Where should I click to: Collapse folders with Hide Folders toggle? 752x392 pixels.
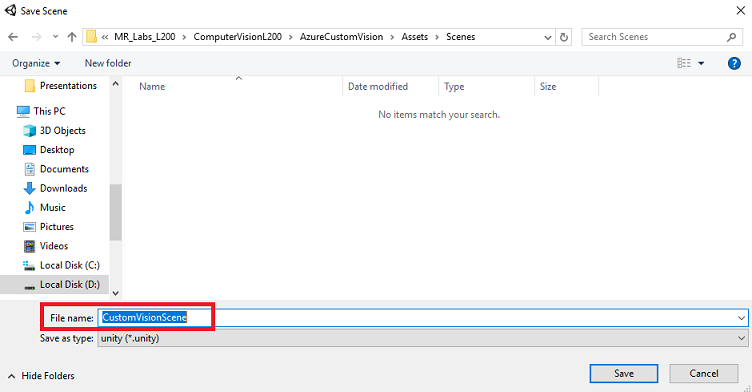point(41,376)
